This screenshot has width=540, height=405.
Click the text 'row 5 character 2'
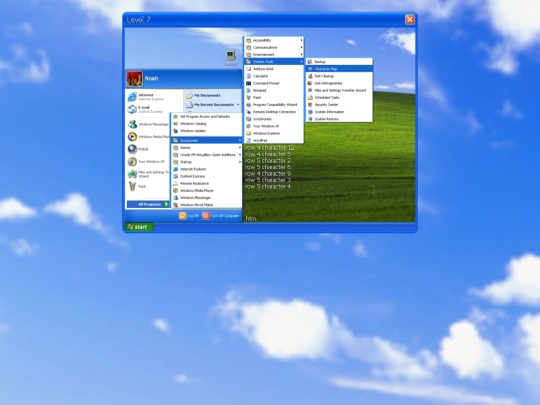coord(268,161)
